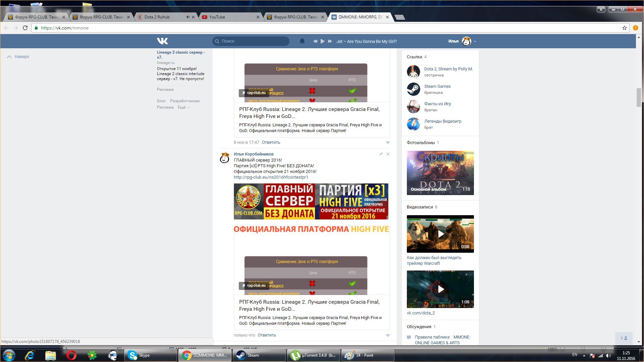
Task: Open the notifications bell
Action: pyautogui.click(x=302, y=41)
